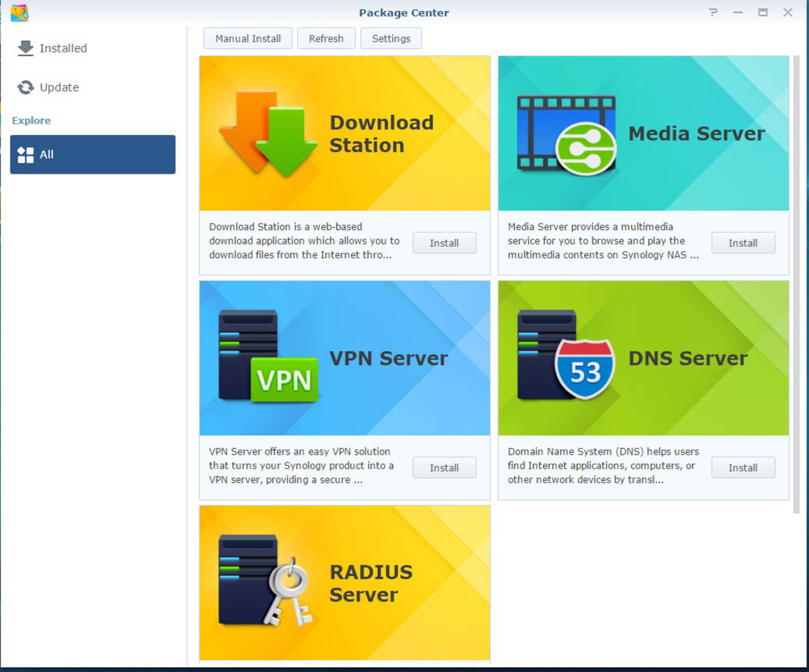The image size is (809, 672).
Task: Open the Download Station title
Action: click(382, 134)
